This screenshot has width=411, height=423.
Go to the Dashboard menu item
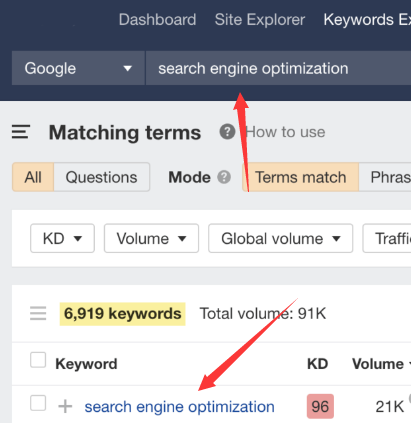pos(157,20)
